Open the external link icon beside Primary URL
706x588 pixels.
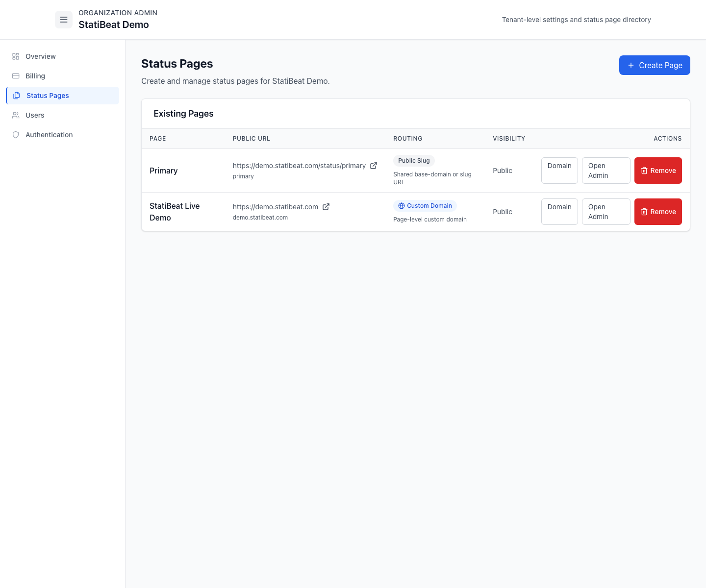tap(374, 166)
